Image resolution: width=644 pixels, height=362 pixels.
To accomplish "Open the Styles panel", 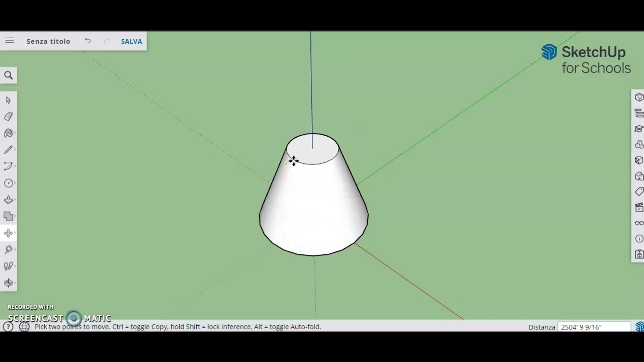I will click(639, 176).
